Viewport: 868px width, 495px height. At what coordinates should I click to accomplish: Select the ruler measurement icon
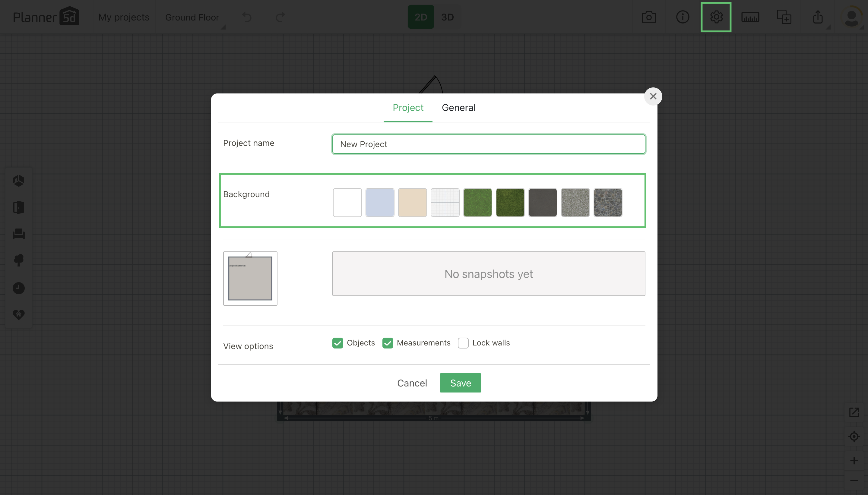(x=750, y=17)
